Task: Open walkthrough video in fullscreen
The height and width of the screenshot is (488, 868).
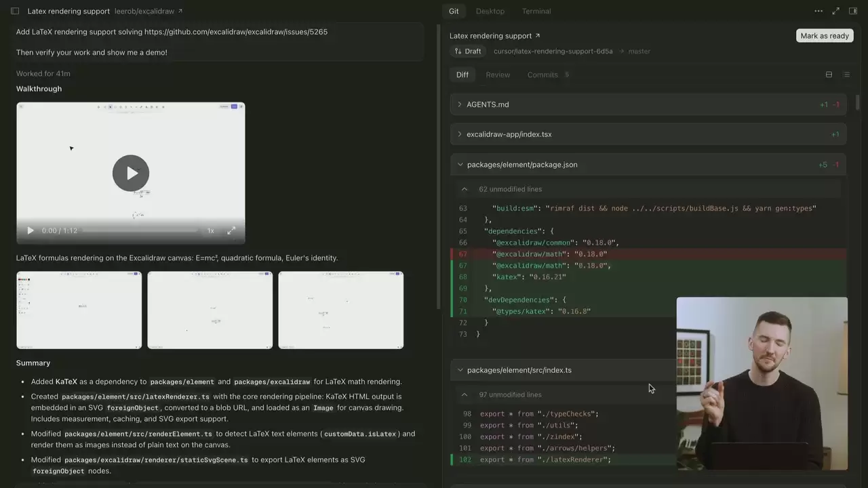Action: click(231, 230)
